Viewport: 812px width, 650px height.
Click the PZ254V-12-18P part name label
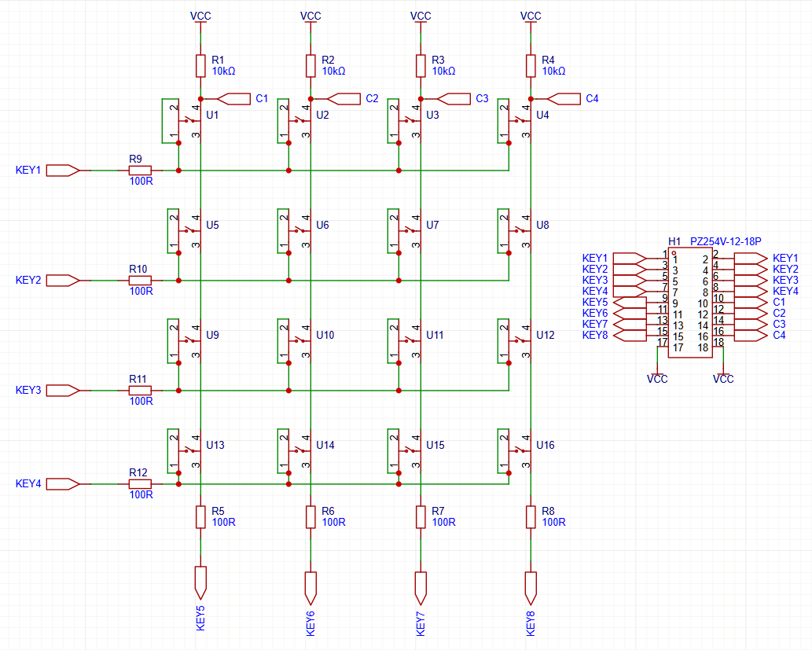coord(725,241)
